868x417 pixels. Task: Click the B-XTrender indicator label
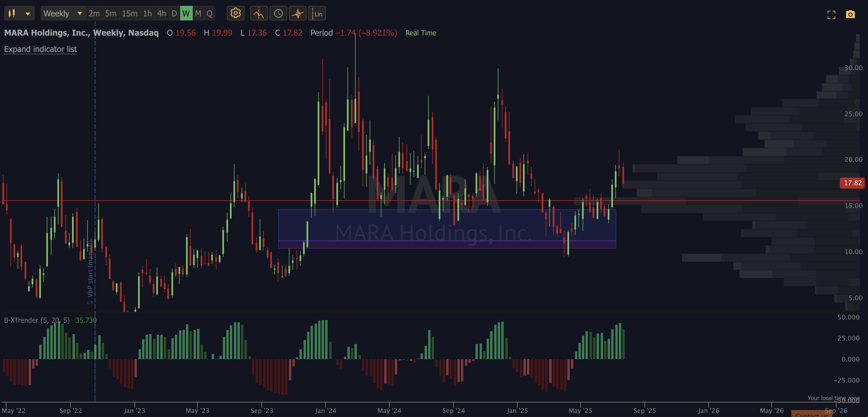point(37,320)
